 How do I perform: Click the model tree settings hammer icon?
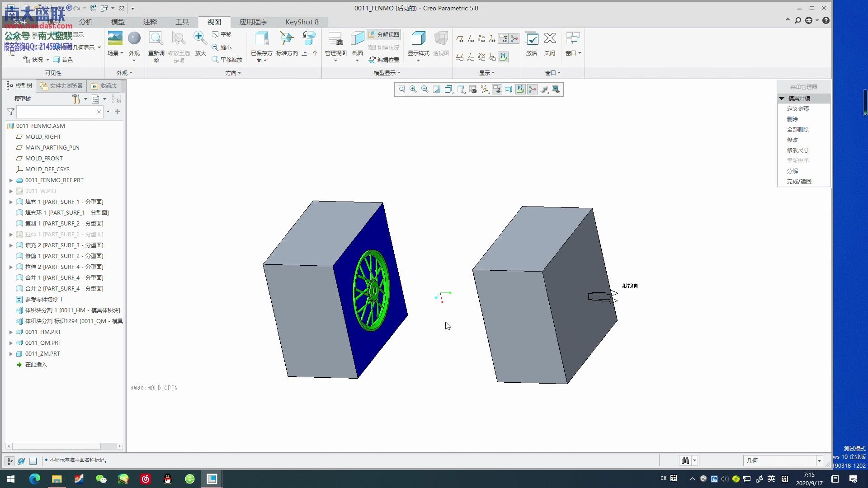coord(75,99)
